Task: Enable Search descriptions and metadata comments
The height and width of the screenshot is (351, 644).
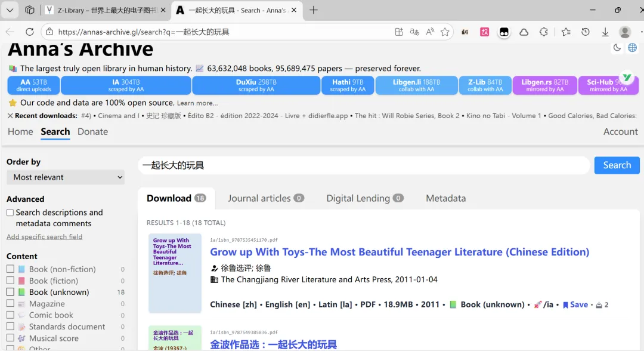Action: (x=10, y=213)
